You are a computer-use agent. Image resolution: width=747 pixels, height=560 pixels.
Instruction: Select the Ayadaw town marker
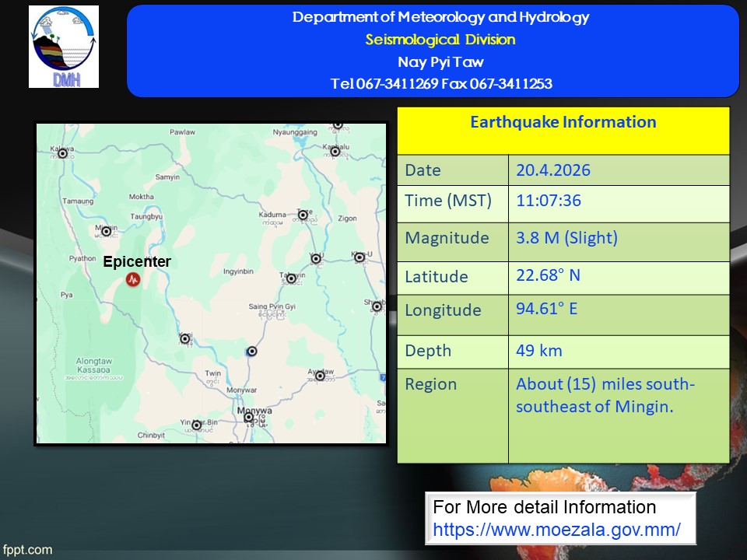click(320, 376)
